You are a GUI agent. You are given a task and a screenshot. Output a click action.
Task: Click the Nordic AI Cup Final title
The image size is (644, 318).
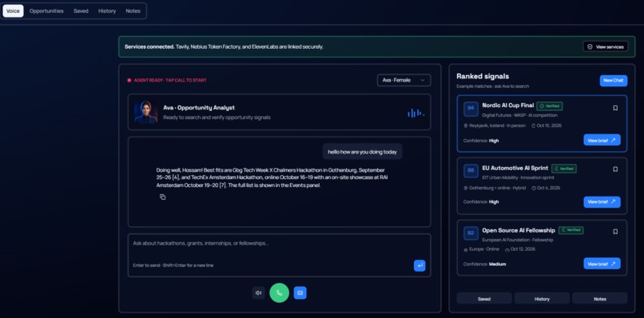point(507,105)
